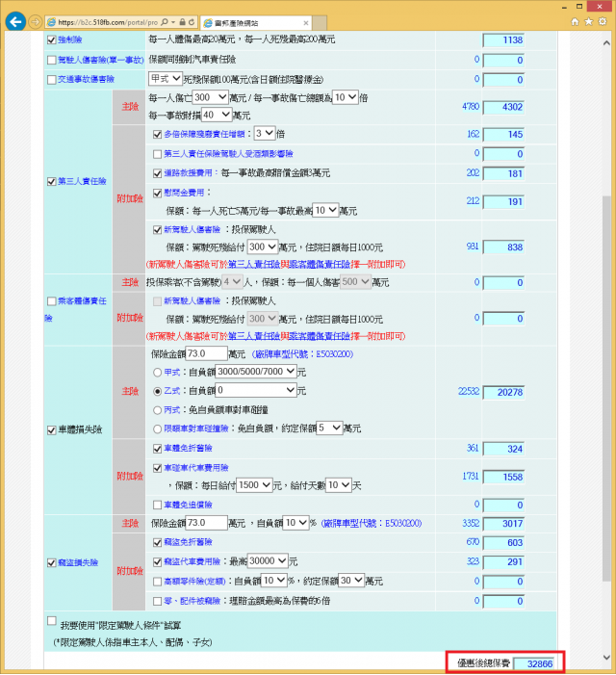This screenshot has height=675, width=616.
Task: Open the browser home icon
Action: pos(575,21)
